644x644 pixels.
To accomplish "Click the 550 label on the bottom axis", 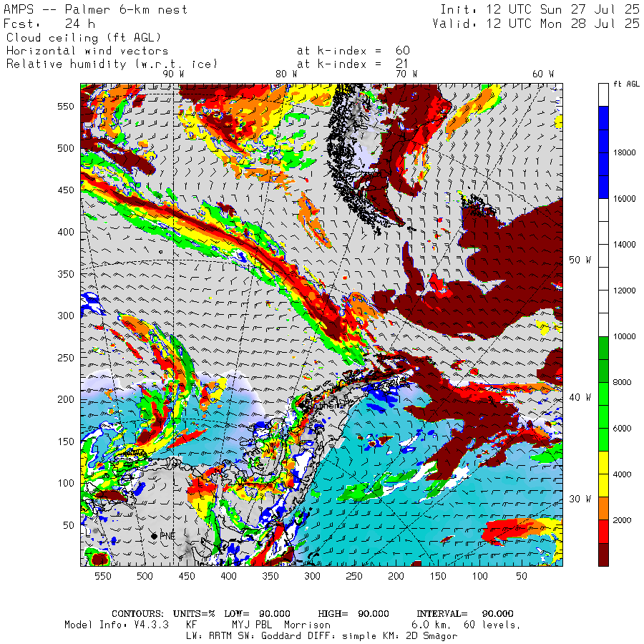I will [102, 576].
